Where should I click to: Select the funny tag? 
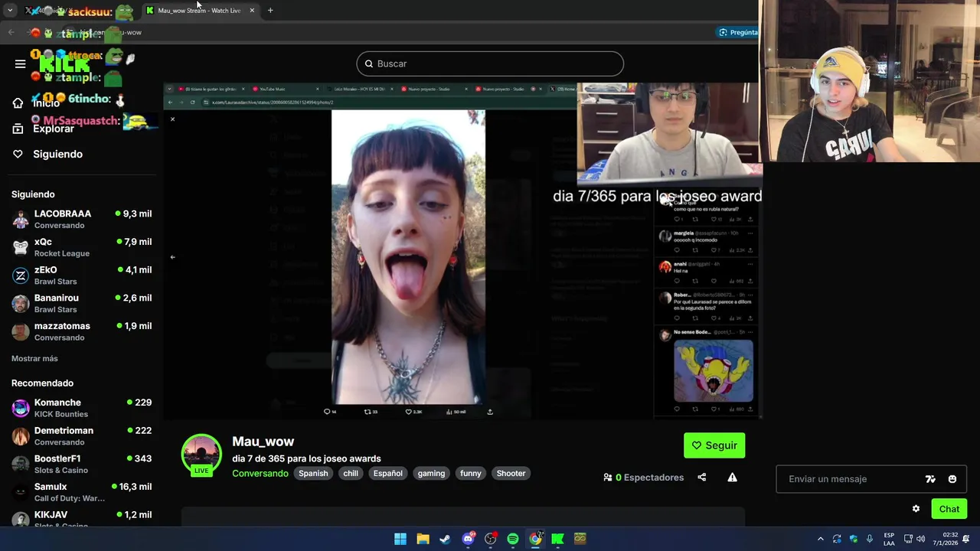[x=471, y=474]
